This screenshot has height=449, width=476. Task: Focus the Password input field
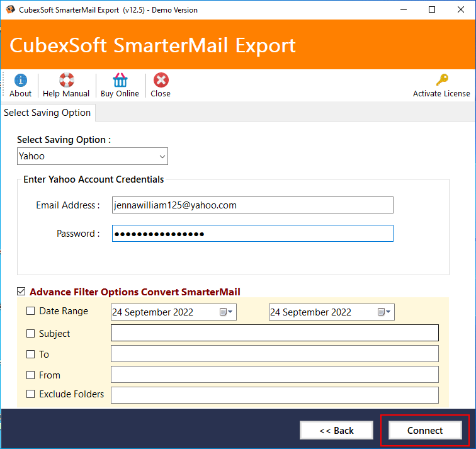pos(252,234)
